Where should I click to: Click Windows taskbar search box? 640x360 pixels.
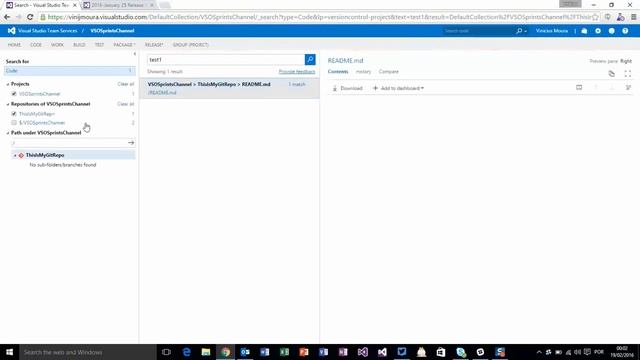88,352
